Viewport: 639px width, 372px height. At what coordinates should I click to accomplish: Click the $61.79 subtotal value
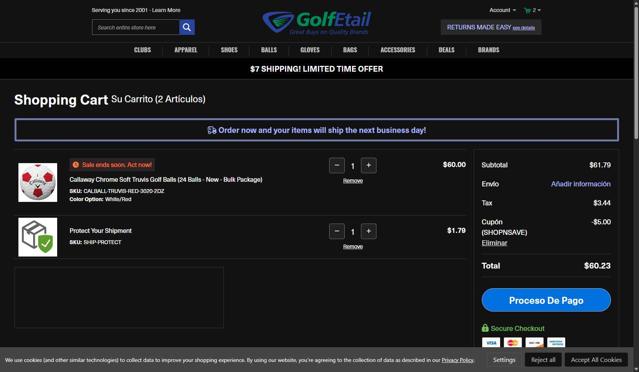pos(600,165)
